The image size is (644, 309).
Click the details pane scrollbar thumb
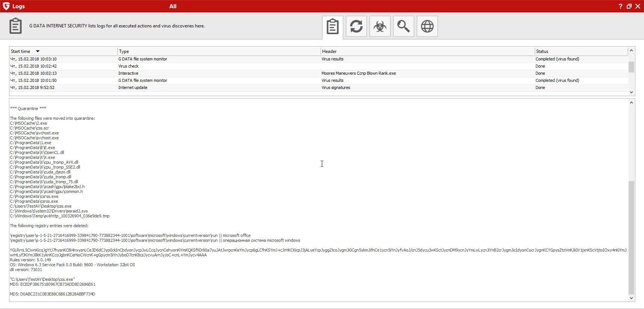tap(631, 238)
